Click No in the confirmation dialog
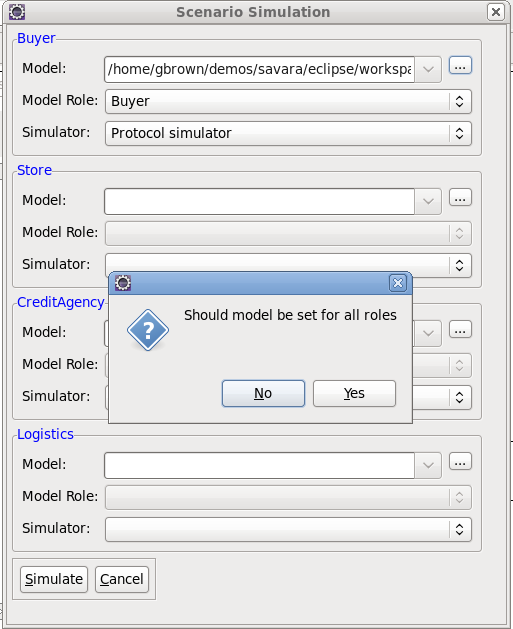The image size is (513, 629). coord(263,394)
